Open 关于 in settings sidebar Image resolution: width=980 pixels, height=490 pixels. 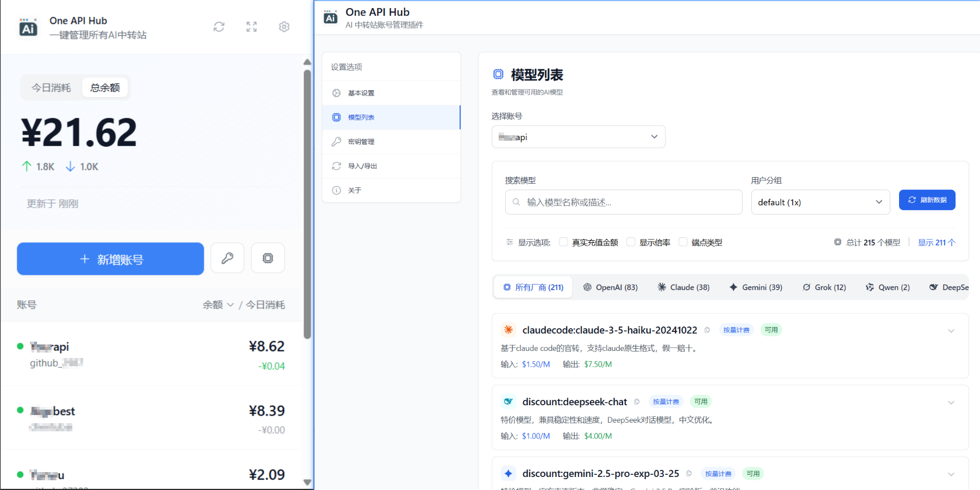(391, 190)
